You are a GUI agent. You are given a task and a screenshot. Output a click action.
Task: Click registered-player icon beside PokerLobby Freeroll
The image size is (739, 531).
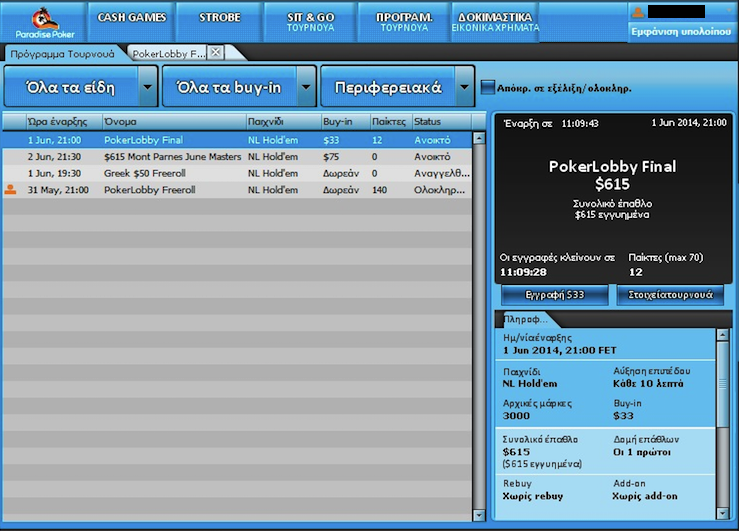tap(10, 189)
